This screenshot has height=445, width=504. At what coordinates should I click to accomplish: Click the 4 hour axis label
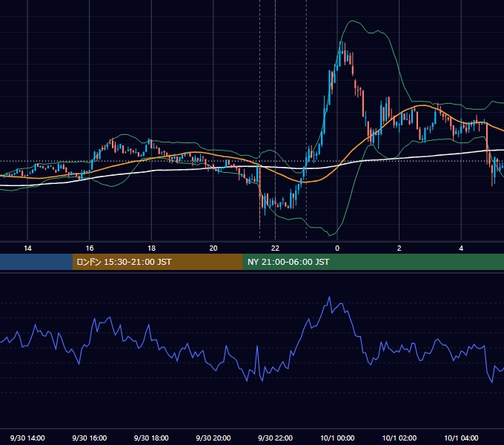(x=461, y=248)
